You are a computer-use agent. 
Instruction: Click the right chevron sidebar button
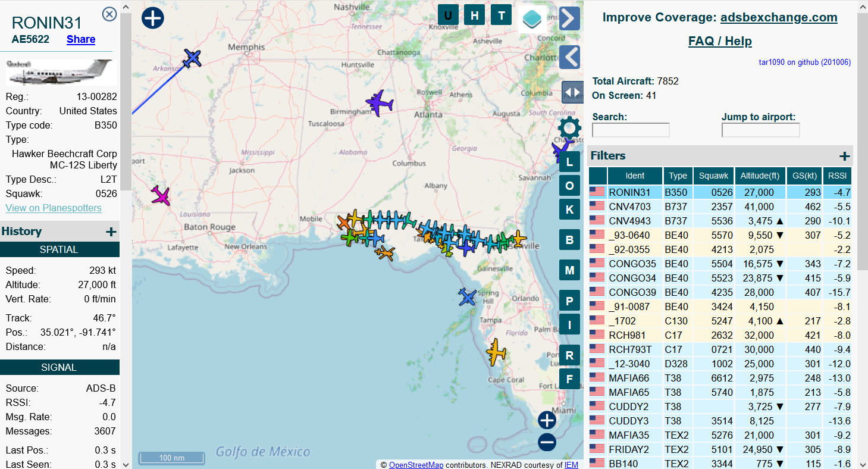click(x=570, y=18)
